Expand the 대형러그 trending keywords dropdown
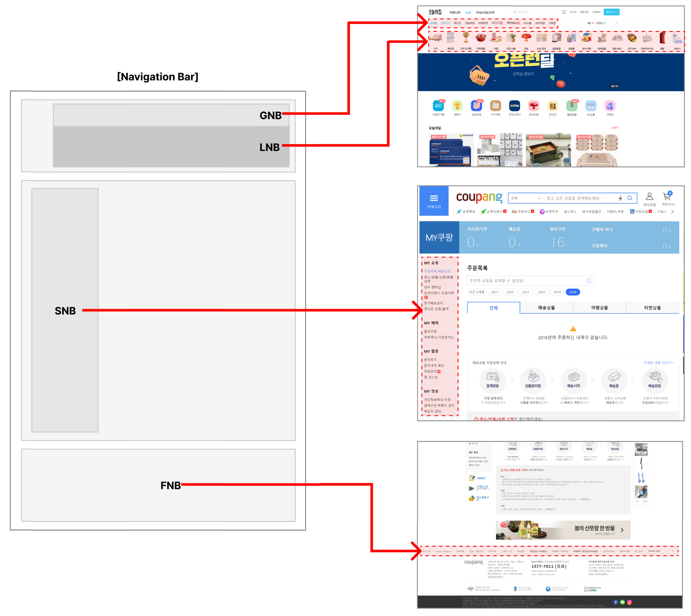 (x=617, y=23)
